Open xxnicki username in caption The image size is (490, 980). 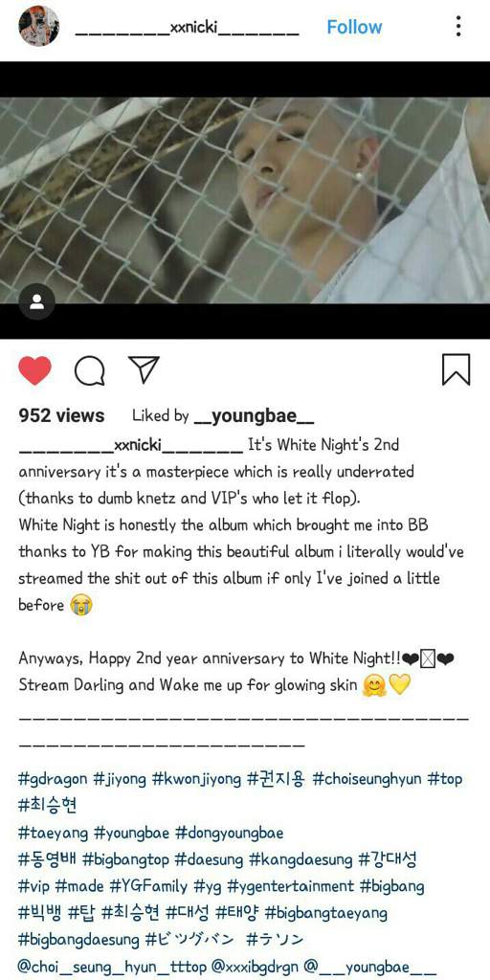pos(130,446)
